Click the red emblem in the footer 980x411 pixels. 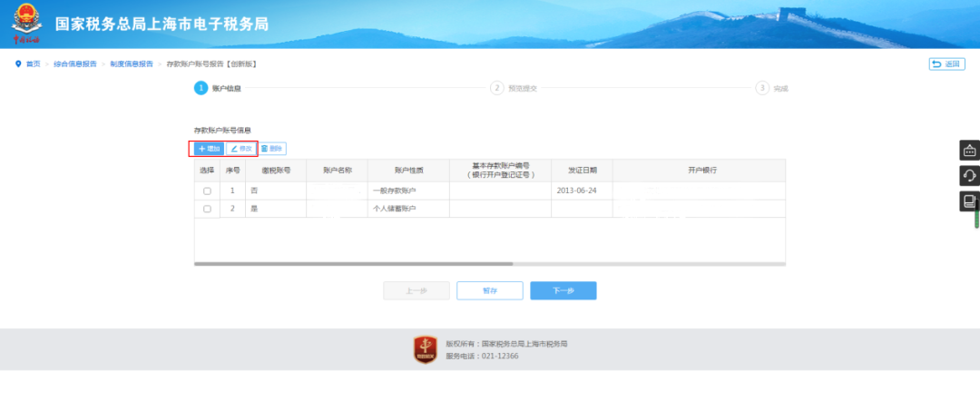click(x=425, y=349)
